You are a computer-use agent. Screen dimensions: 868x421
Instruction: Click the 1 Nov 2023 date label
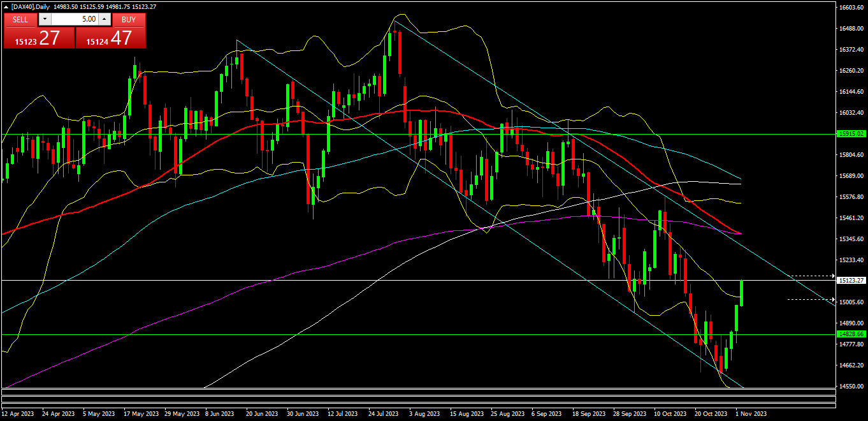751,414
